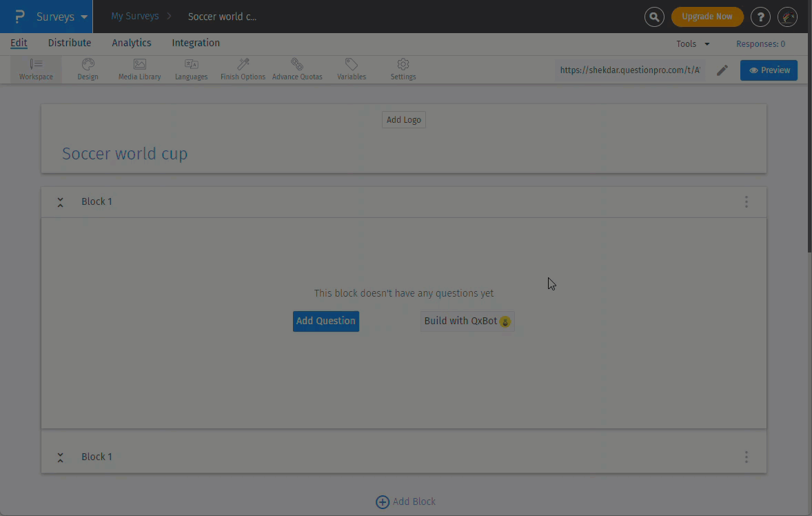
Task: Select the Workspace toolbar icon
Action: [x=36, y=70]
